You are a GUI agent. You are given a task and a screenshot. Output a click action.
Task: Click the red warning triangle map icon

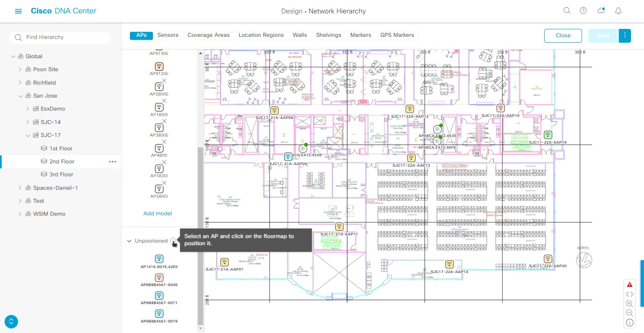coord(629,284)
